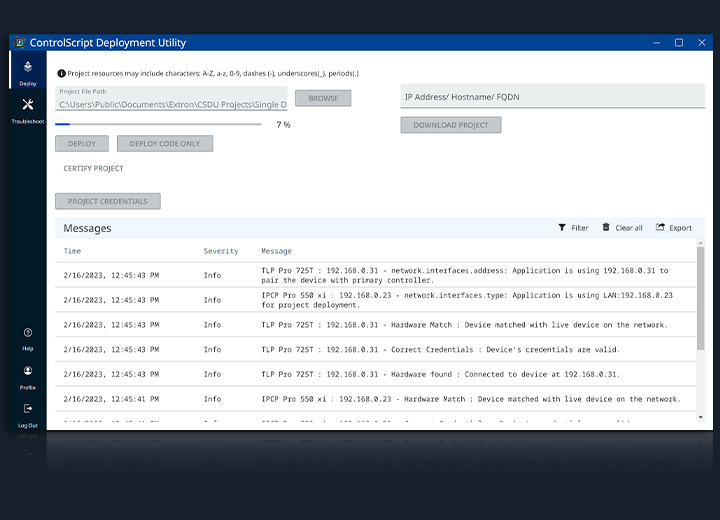Click the DEPLOY button
This screenshot has width=720, height=520.
(x=82, y=143)
